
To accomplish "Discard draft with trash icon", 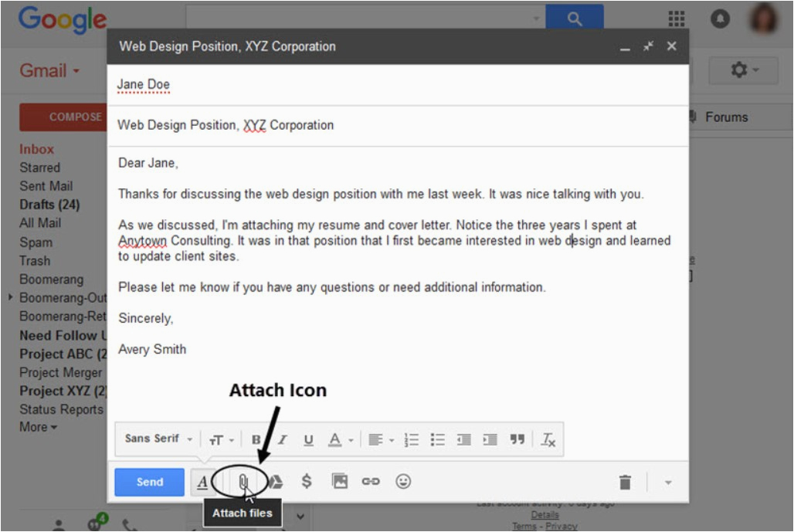I will coord(625,483).
